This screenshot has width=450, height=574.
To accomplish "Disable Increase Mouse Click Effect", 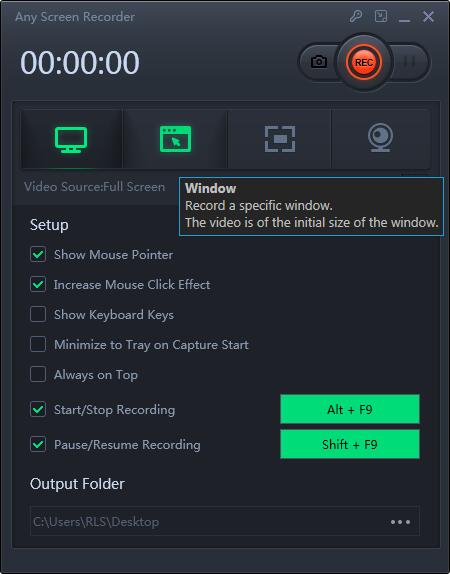I will (x=38, y=284).
